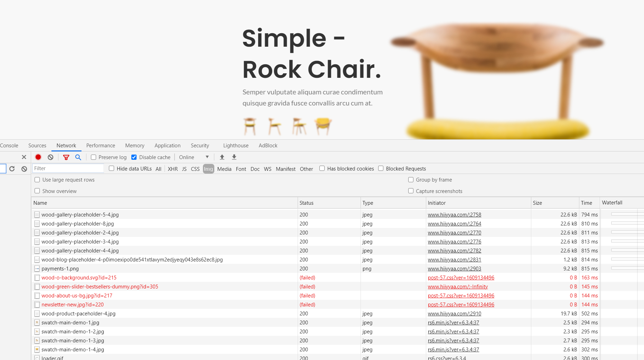Open the Online throttling dropdown
The height and width of the screenshot is (360, 644).
coord(194,157)
